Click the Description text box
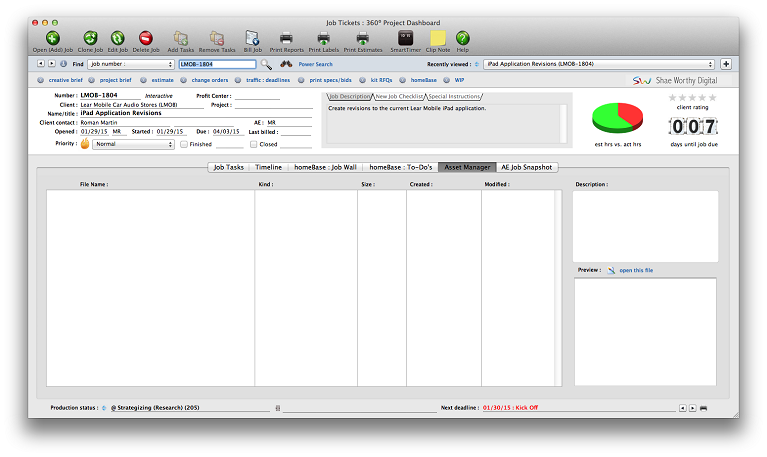 pyautogui.click(x=645, y=226)
